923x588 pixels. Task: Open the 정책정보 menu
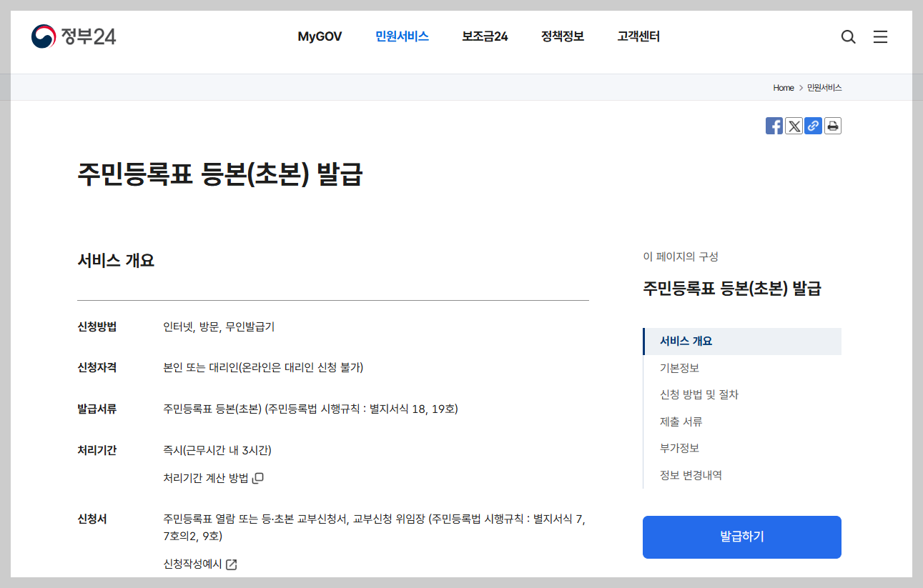click(x=562, y=36)
